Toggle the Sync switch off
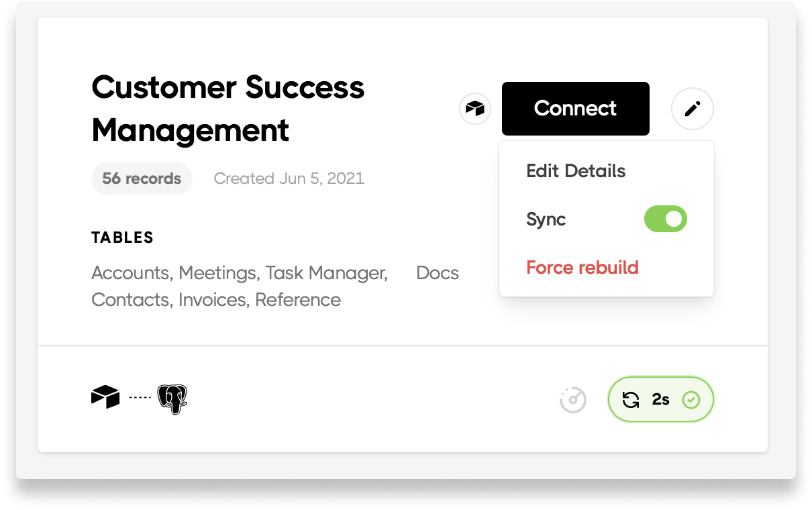The height and width of the screenshot is (510, 812). 666,219
